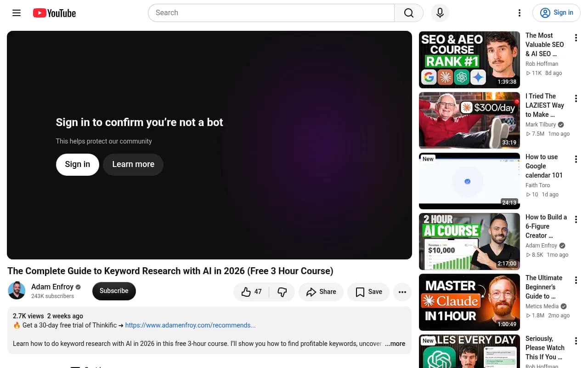Open the 2 Hour AI Course thumbnail
The width and height of the screenshot is (588, 368).
(469, 241)
